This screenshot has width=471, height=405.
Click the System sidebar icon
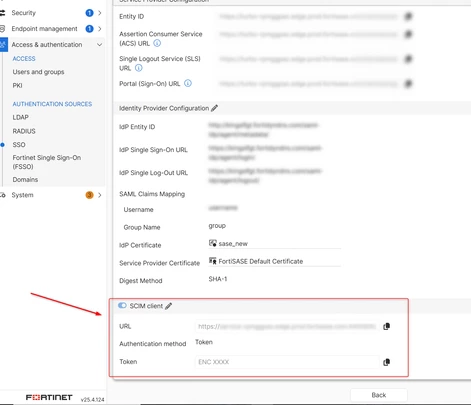(3, 195)
